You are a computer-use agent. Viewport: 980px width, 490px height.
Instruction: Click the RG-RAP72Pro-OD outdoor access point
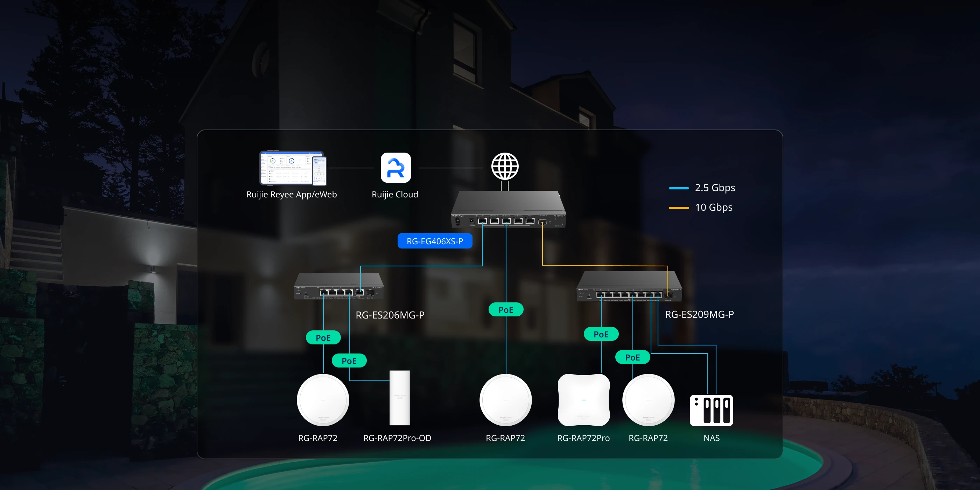(399, 398)
